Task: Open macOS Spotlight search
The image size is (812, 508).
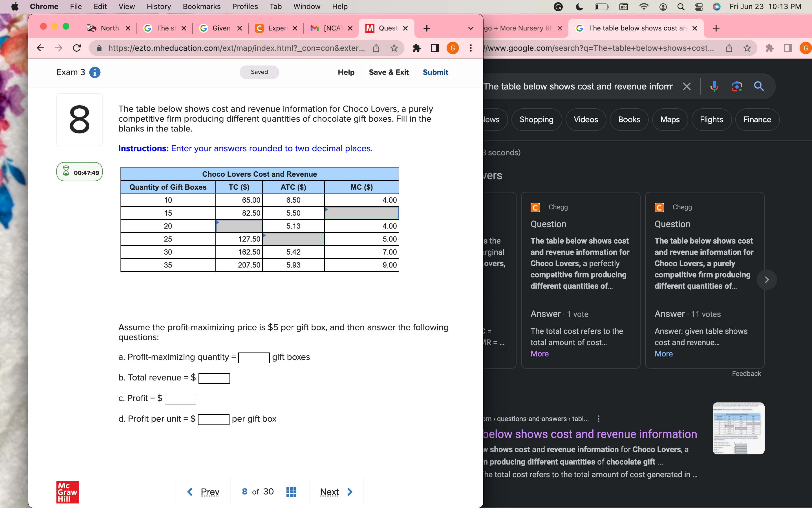Action: 681,7
